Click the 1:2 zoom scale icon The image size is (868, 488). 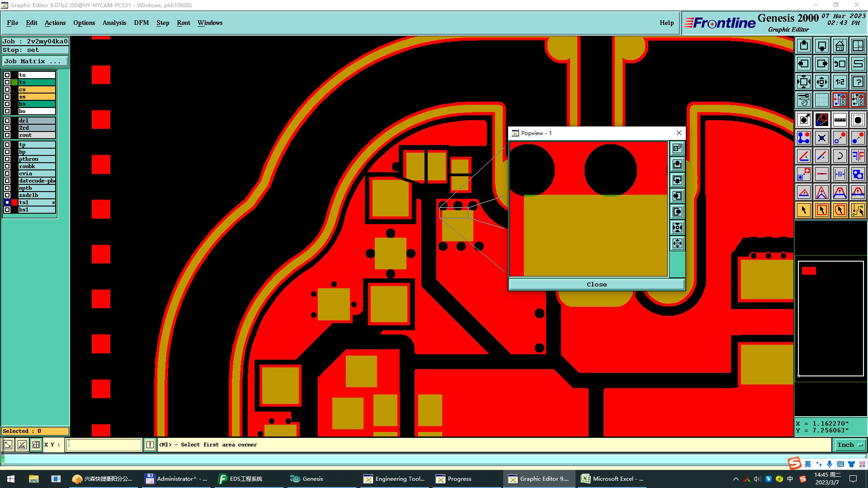[840, 82]
